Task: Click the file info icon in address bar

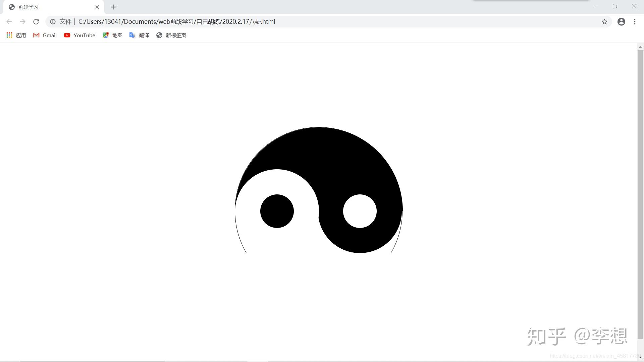Action: click(x=53, y=22)
